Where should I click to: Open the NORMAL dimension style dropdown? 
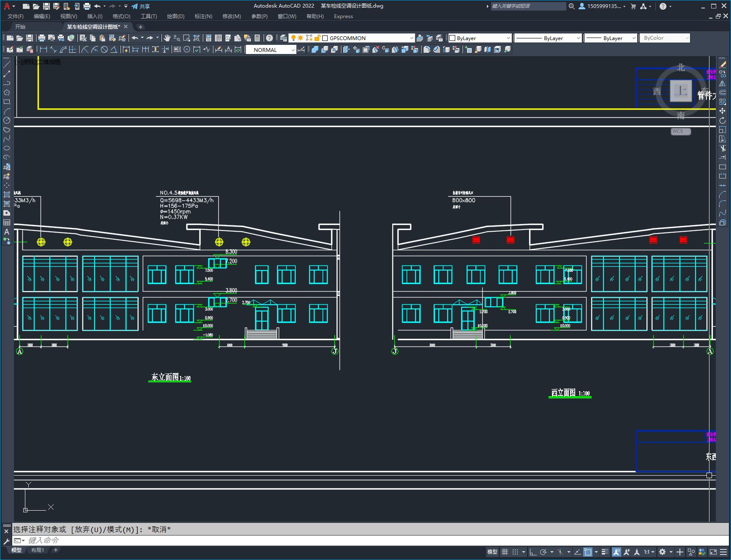coord(271,50)
